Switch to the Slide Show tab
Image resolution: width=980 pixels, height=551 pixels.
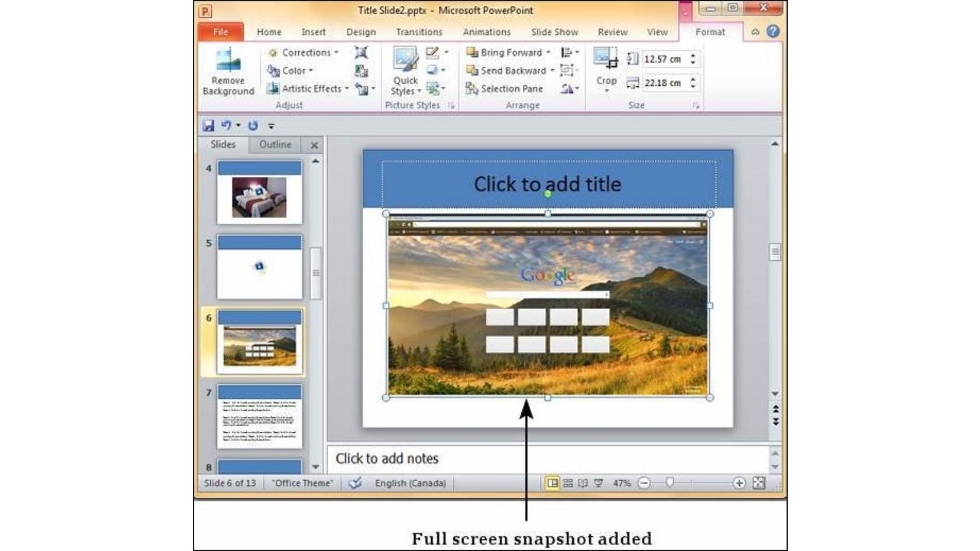coord(554,32)
